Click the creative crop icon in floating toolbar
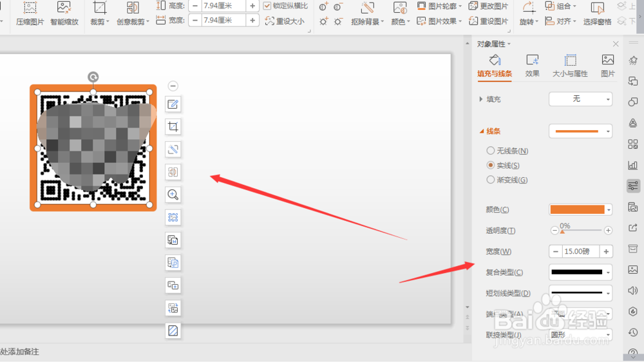 click(x=173, y=172)
